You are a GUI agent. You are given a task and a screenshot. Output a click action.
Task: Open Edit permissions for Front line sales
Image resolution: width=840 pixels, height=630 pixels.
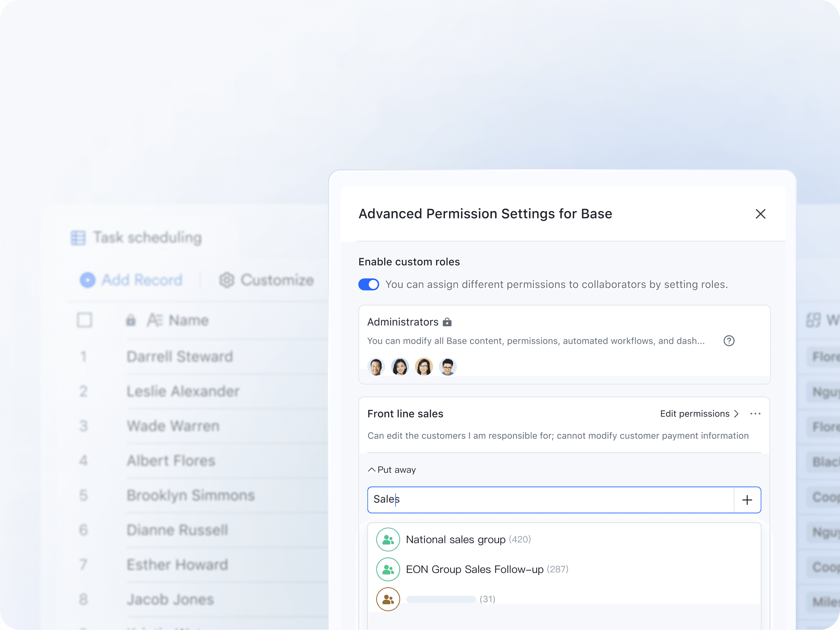click(699, 414)
